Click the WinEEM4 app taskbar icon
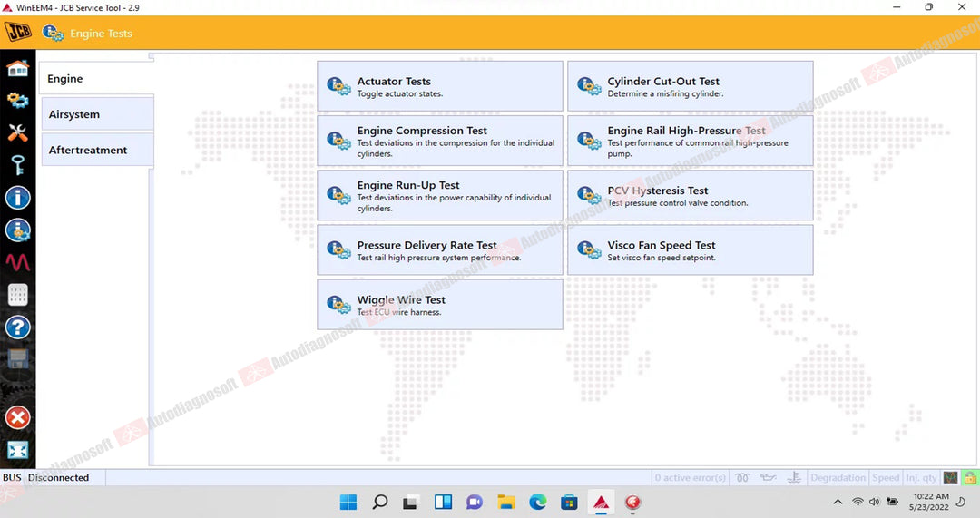 [x=601, y=502]
